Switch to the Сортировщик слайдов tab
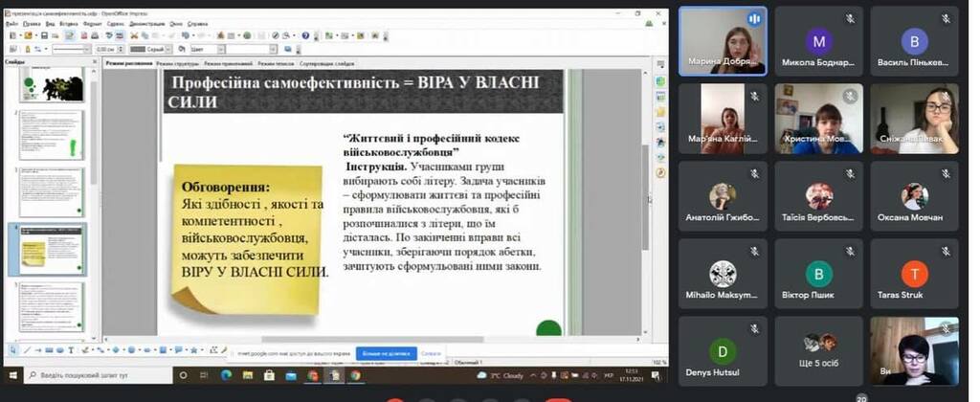The image size is (980, 402). [x=326, y=62]
